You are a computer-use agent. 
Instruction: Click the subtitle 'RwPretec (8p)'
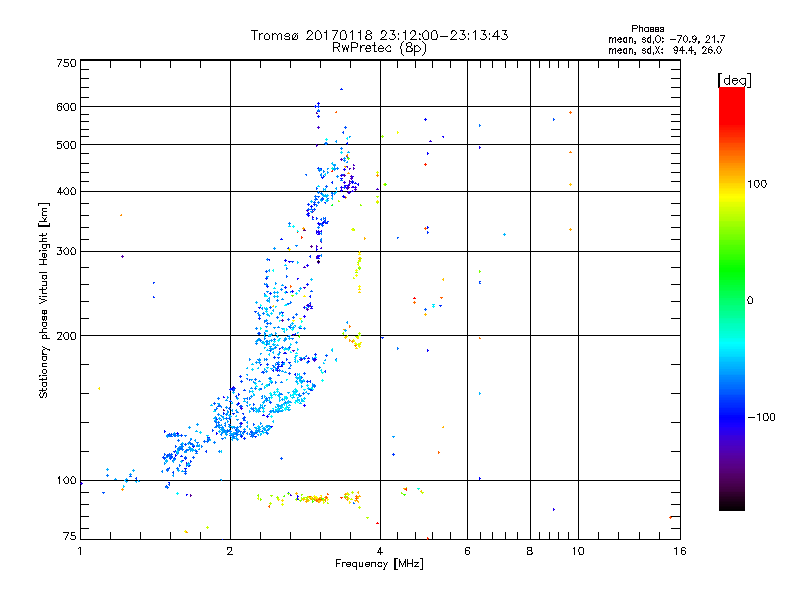379,48
